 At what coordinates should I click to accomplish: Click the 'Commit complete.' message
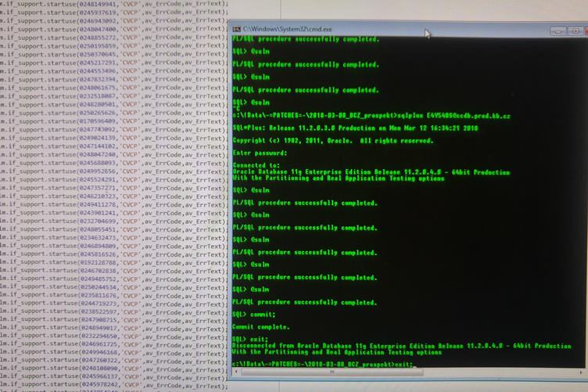[x=261, y=327]
